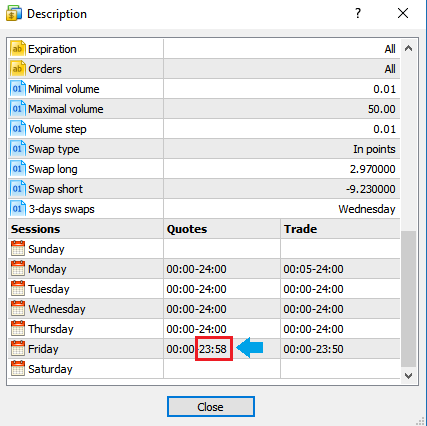Image resolution: width=427 pixels, height=426 pixels.
Task: Select the Maximal volume label
Action: pyautogui.click(x=66, y=109)
